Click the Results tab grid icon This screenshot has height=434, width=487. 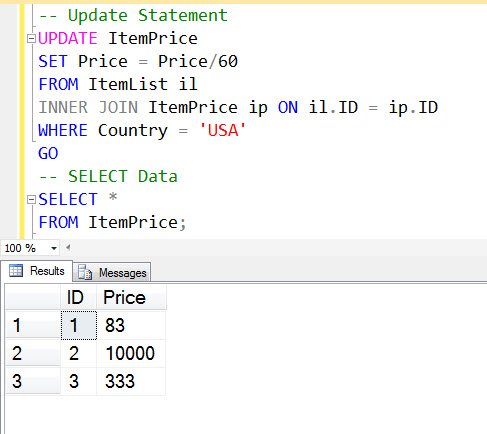(x=16, y=271)
